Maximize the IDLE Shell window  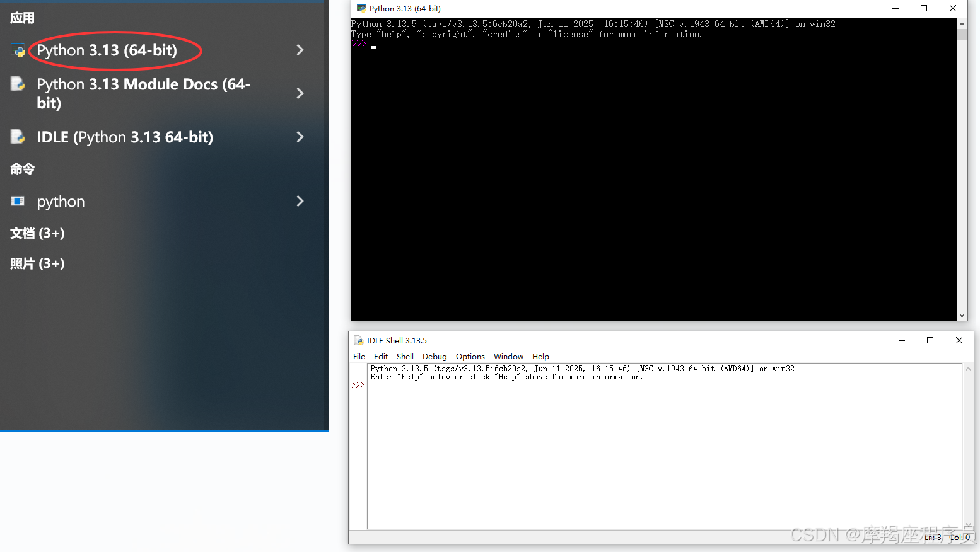930,340
